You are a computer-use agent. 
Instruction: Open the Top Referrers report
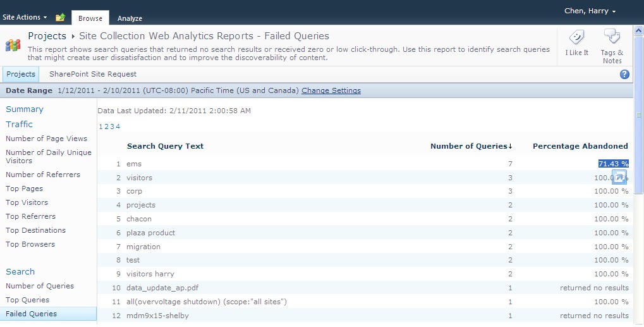(30, 216)
